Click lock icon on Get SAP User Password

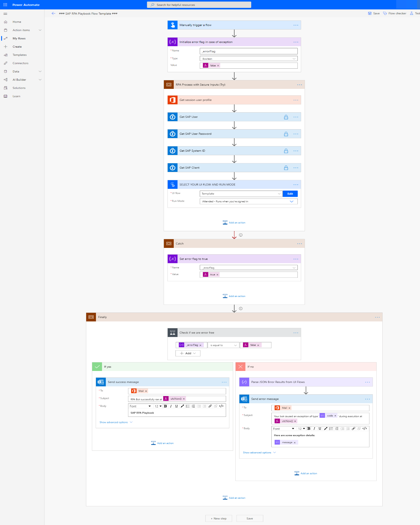(286, 134)
